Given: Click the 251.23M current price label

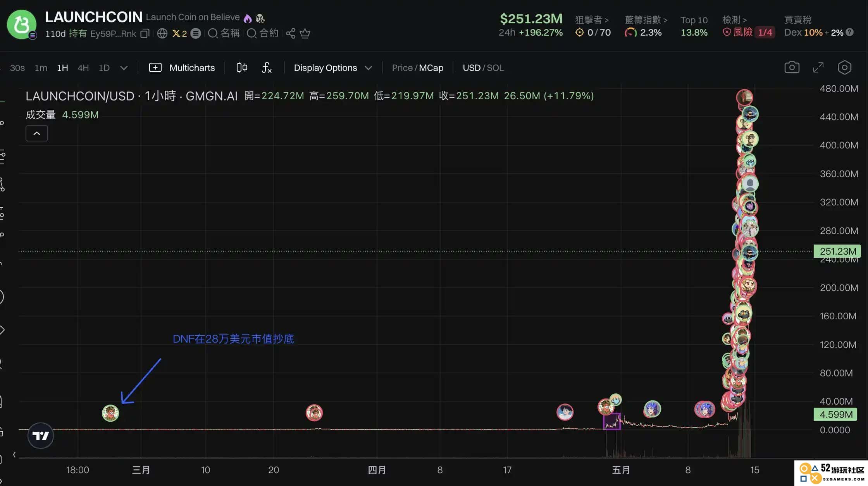Looking at the screenshot, I should 837,251.
